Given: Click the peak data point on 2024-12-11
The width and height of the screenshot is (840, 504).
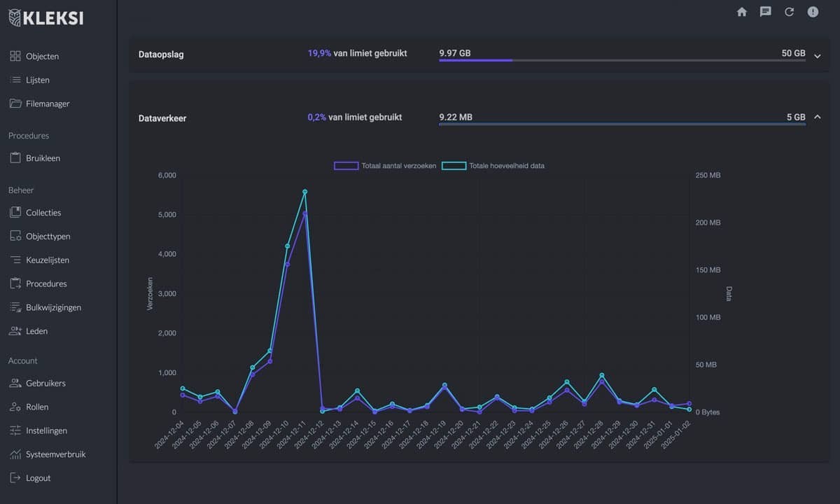Looking at the screenshot, I should tap(304, 192).
